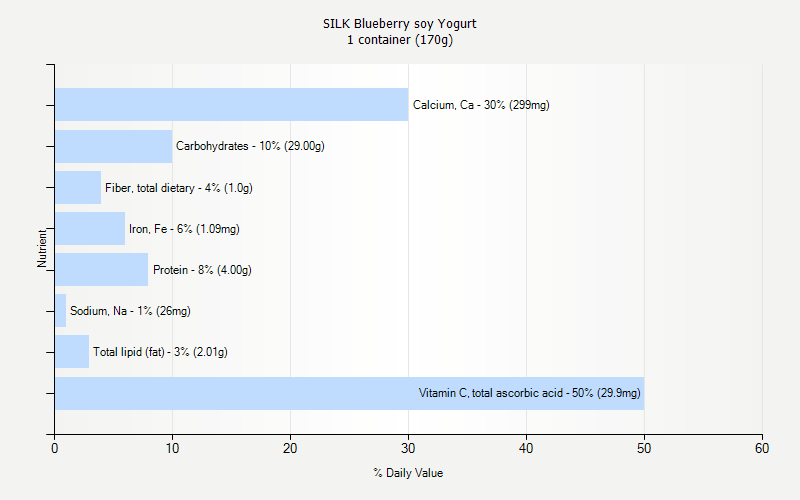Click the % Daily Value axis title
This screenshot has width=800, height=500.
pyautogui.click(x=408, y=473)
